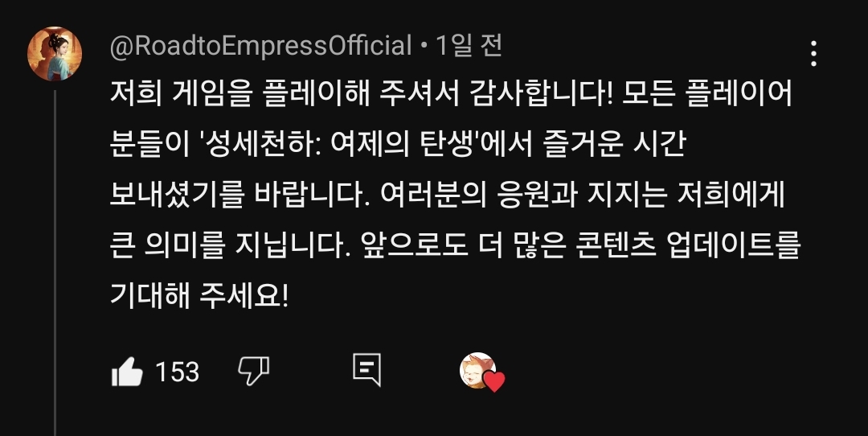
Task: Click the creator's fox avatar heart badge
Action: click(x=482, y=371)
